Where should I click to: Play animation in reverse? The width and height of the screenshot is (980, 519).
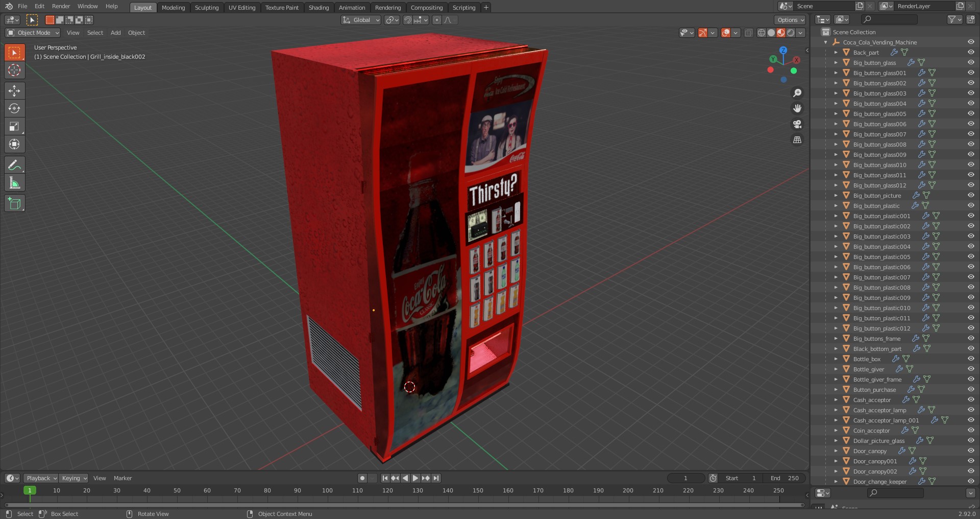[405, 478]
